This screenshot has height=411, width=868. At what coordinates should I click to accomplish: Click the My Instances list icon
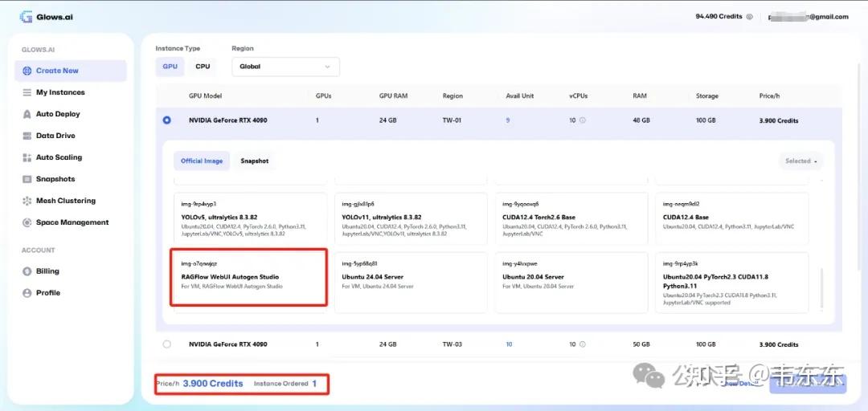point(27,92)
